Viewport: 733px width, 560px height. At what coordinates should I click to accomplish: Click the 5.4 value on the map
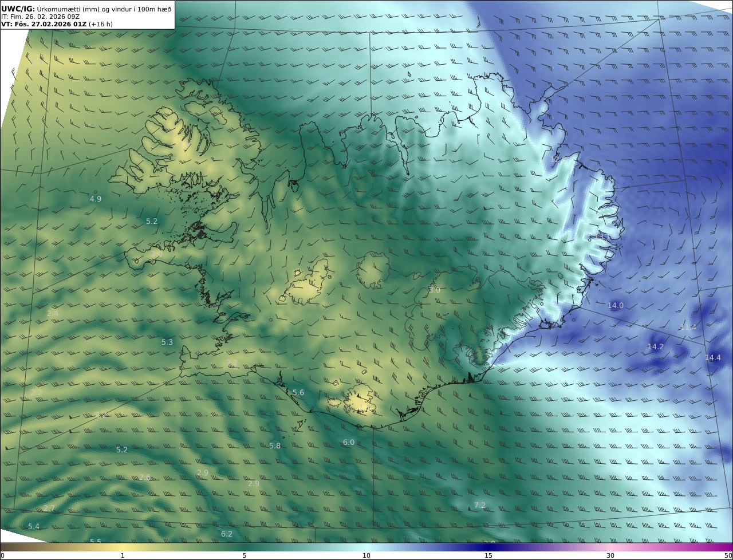click(x=34, y=527)
